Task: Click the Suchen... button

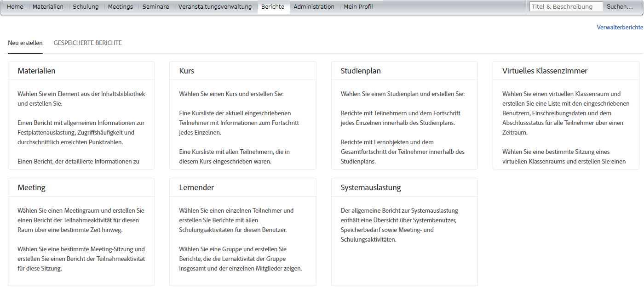Action: [620, 7]
